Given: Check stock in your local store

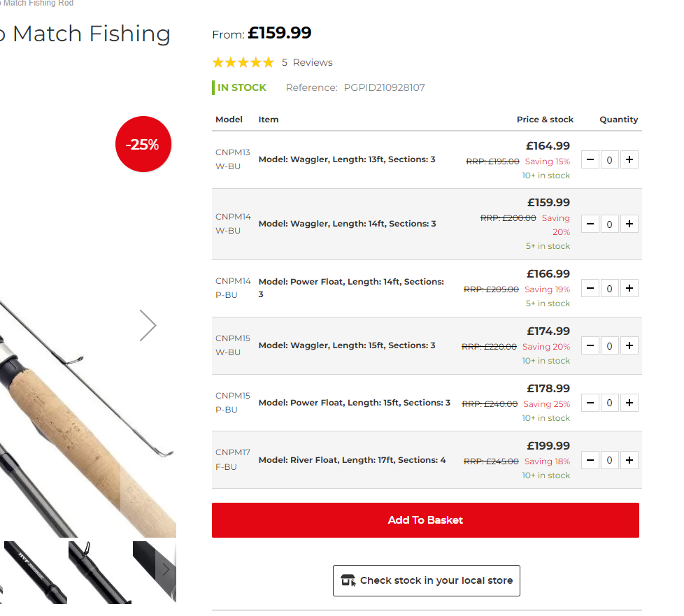Looking at the screenshot, I should 426,580.
